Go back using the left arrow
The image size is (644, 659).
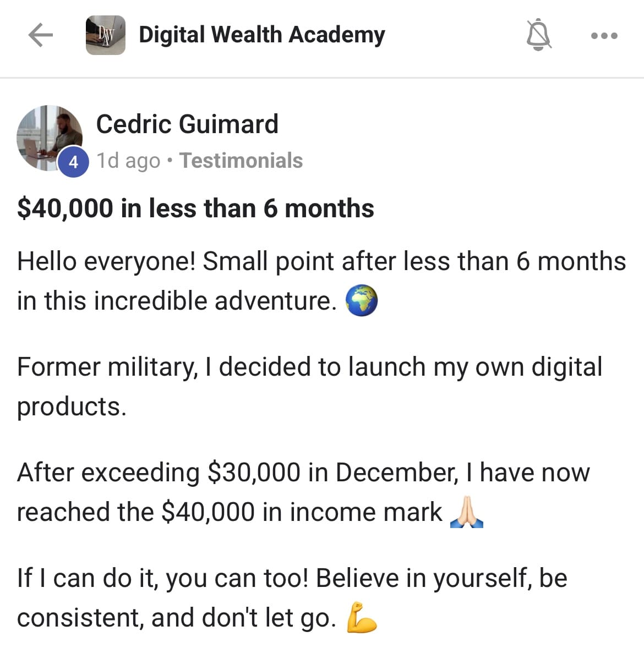pyautogui.click(x=41, y=36)
